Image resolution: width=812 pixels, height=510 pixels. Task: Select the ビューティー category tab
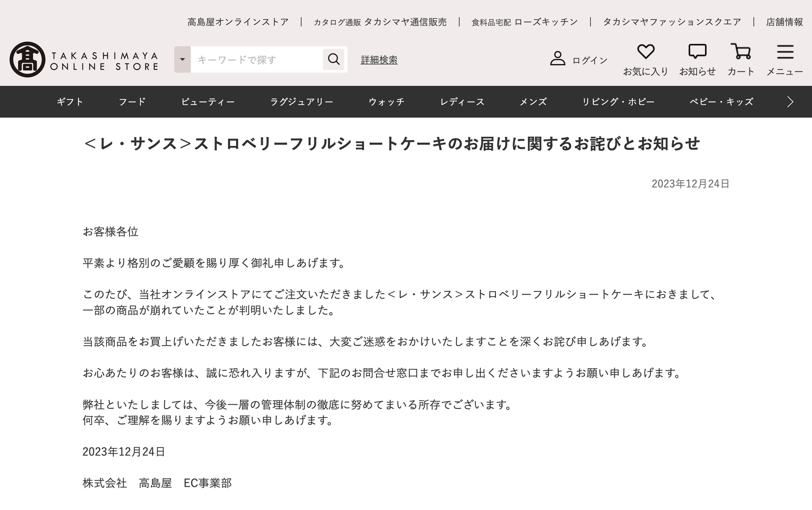(208, 102)
